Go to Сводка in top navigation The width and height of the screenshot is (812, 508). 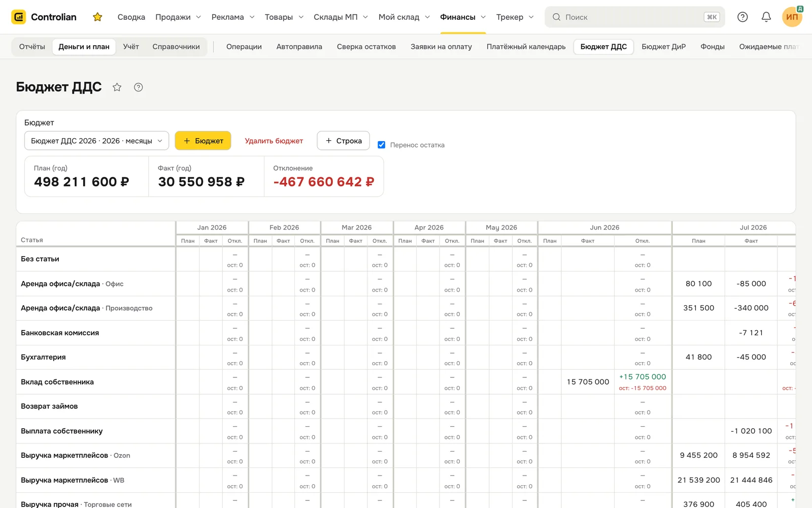tap(131, 17)
